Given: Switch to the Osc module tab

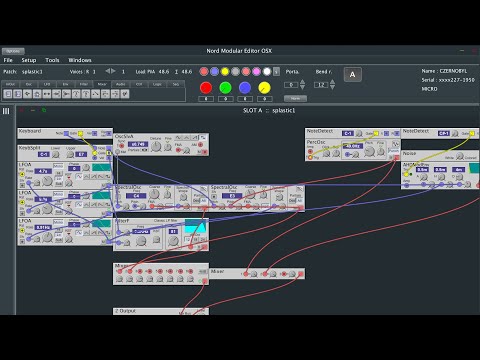Looking at the screenshot, I should (29, 84).
